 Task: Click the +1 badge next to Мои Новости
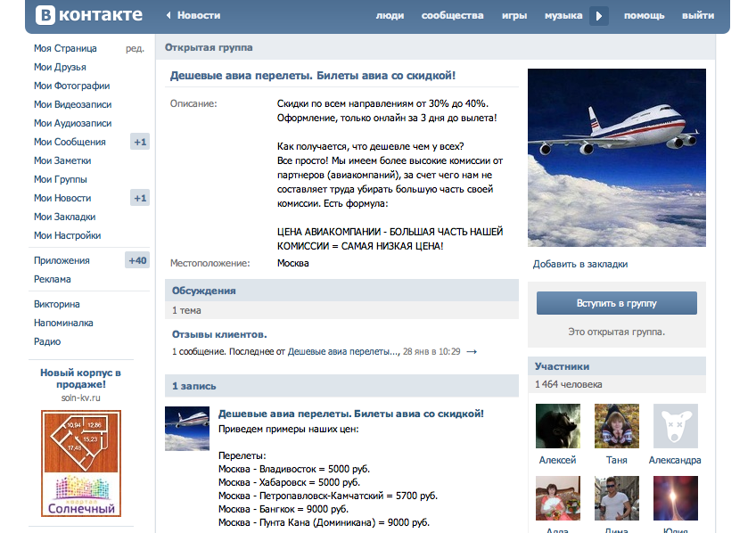[140, 198]
